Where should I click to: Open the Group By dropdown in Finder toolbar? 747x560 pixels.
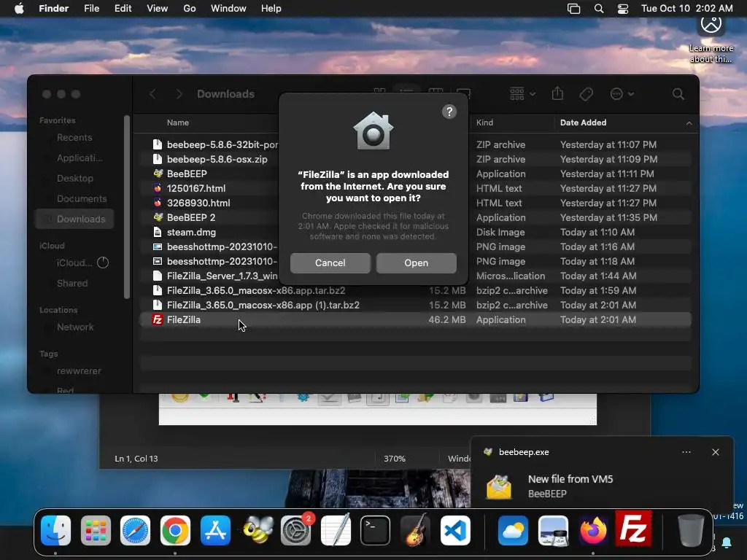point(522,94)
